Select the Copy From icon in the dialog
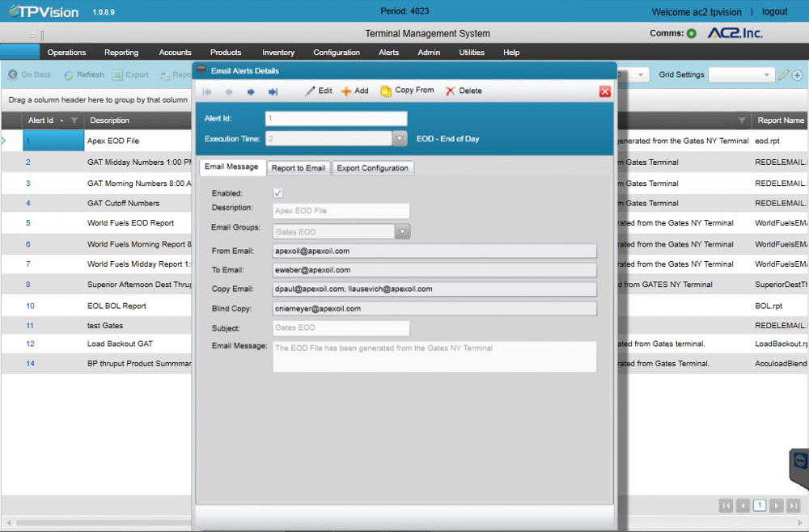The width and height of the screenshot is (809, 532). pos(385,91)
